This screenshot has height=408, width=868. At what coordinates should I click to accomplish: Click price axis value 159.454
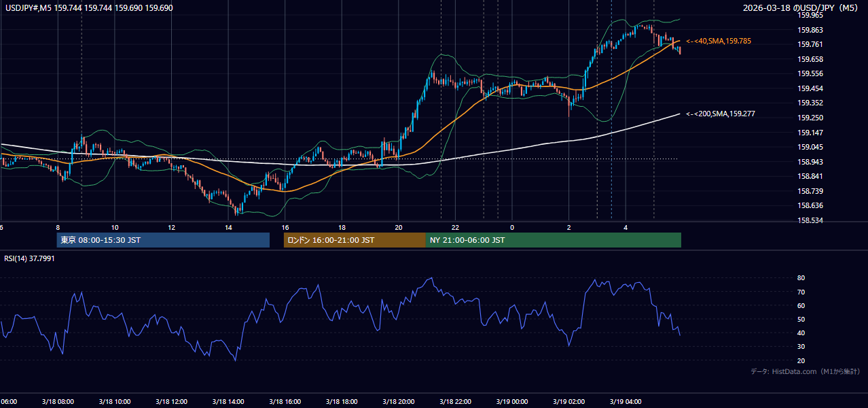[810, 88]
